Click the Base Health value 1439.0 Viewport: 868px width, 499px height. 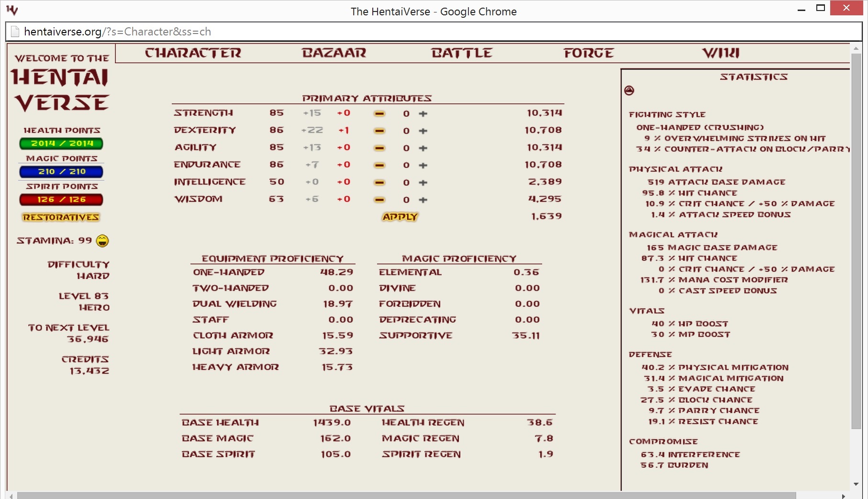332,422
